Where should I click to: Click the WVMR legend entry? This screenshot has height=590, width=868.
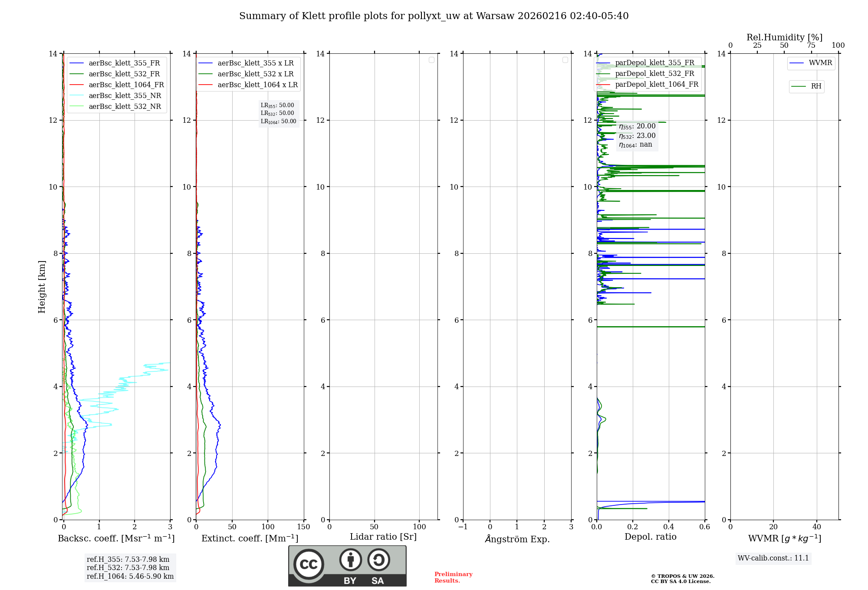(820, 63)
